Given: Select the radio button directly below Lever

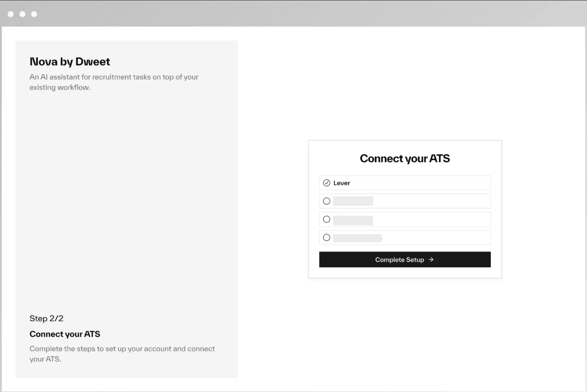Looking at the screenshot, I should pyautogui.click(x=326, y=201).
